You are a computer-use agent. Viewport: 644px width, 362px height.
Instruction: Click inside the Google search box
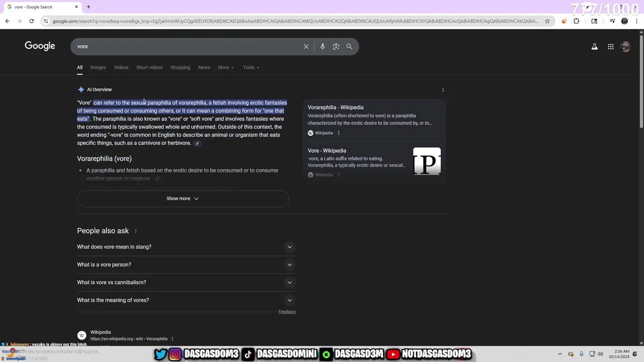186,46
